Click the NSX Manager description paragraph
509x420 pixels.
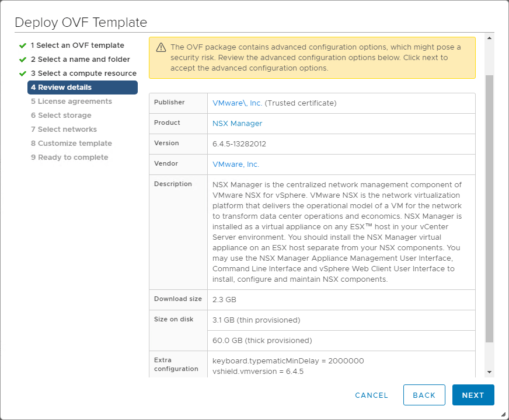tap(337, 232)
